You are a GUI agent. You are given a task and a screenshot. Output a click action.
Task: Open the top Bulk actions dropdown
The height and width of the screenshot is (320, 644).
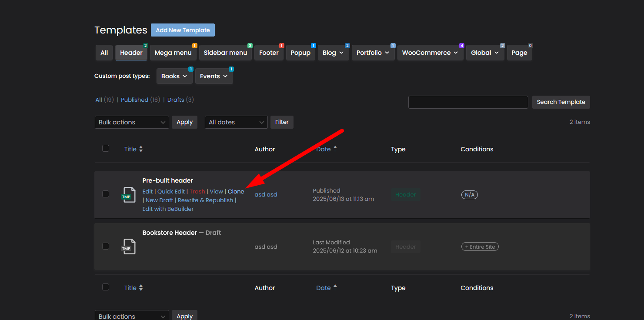click(x=132, y=122)
